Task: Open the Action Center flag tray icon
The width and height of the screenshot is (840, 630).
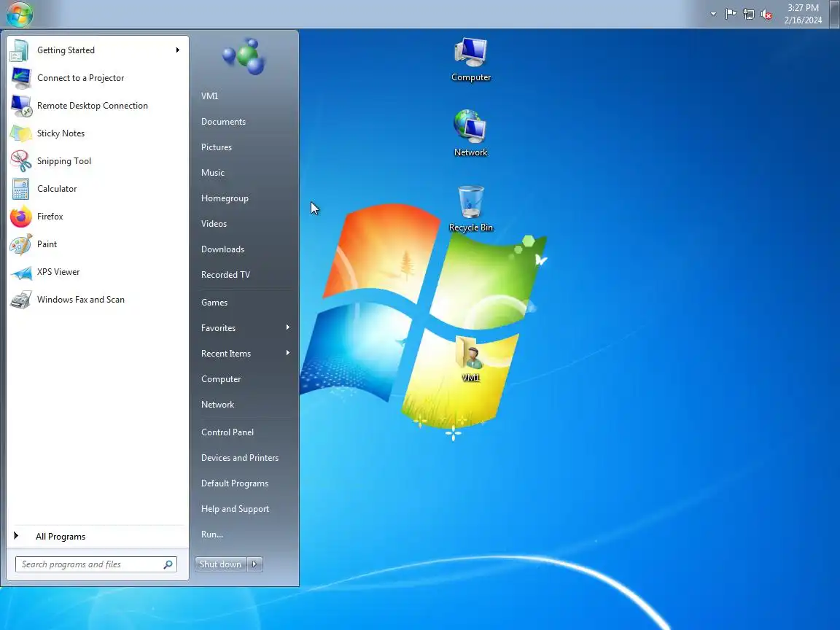Action: point(731,14)
